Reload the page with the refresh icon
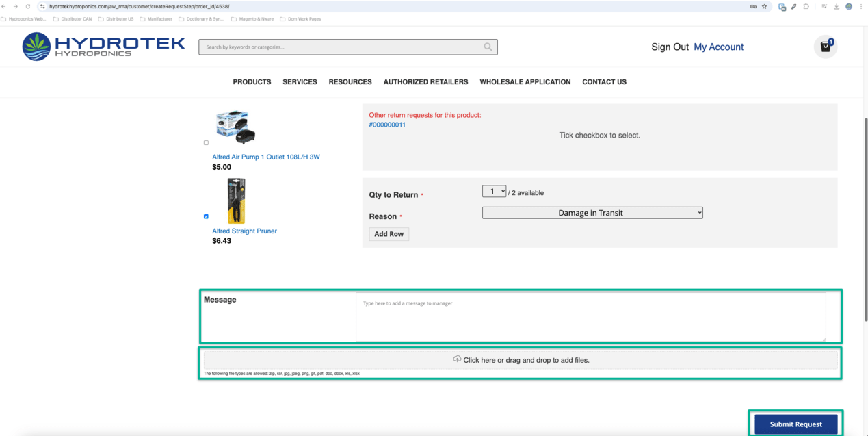This screenshot has width=868, height=436. [28, 6]
